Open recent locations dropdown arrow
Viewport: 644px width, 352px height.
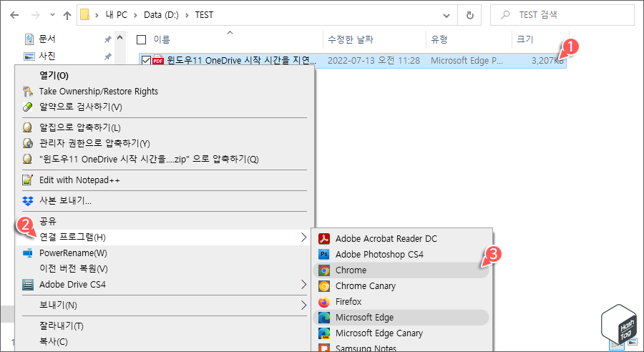52,15
